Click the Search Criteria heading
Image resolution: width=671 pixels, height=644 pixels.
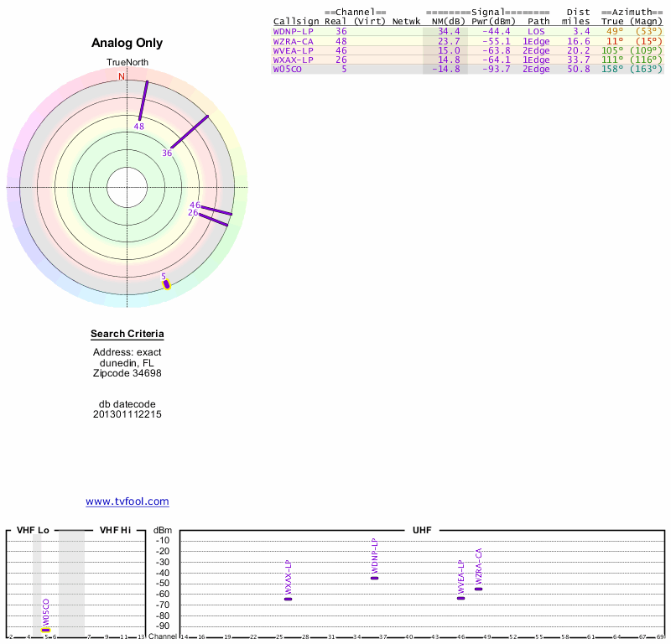click(127, 335)
